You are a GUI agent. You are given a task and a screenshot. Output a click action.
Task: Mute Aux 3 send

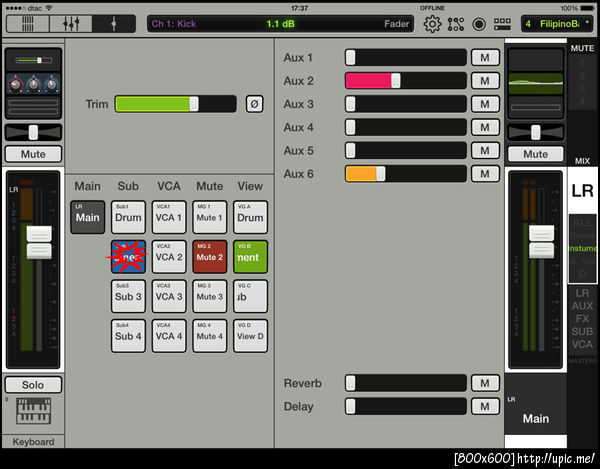click(485, 104)
